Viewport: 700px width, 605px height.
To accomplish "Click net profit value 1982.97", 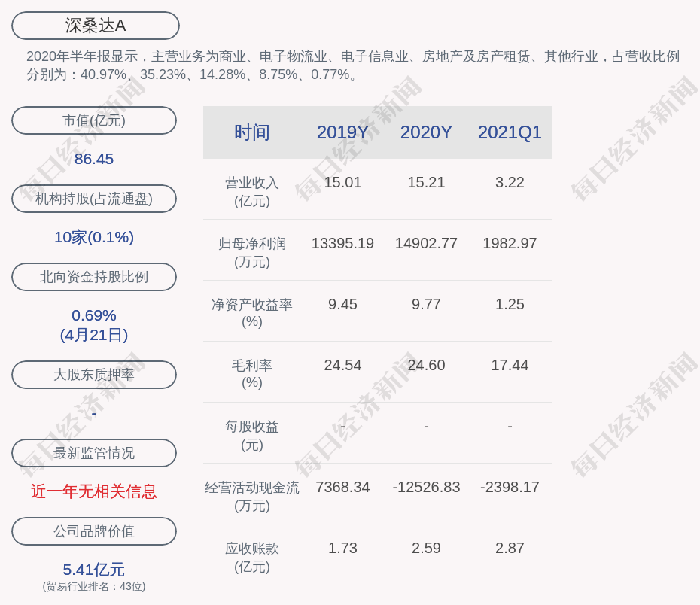I will point(510,243).
